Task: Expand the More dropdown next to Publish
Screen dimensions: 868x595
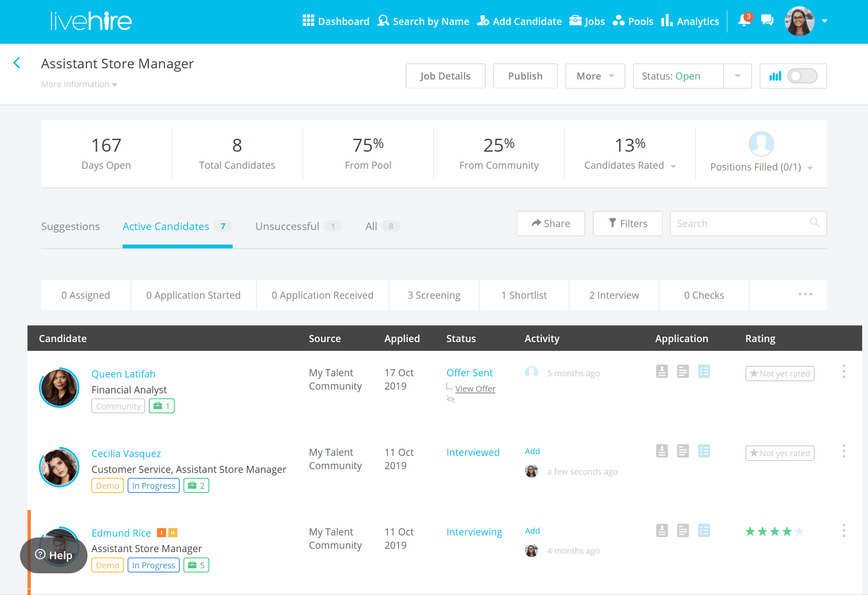Action: (595, 76)
